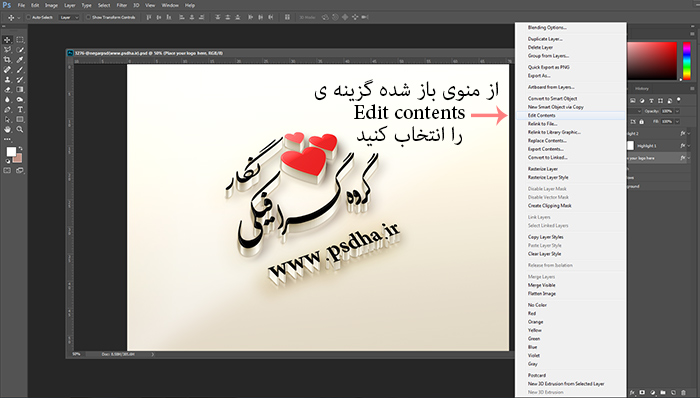Select the Pen tool
This screenshot has width=700, height=398.
click(x=7, y=109)
